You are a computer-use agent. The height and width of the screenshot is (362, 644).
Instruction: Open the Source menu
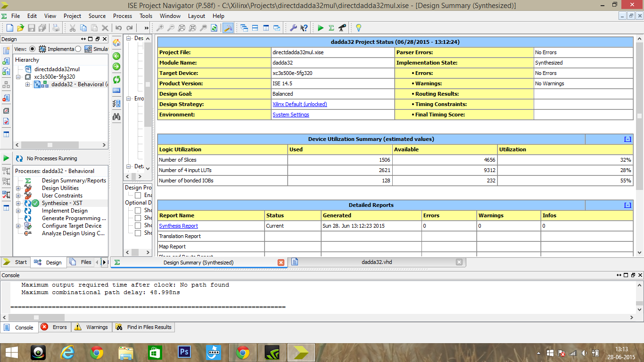[97, 16]
